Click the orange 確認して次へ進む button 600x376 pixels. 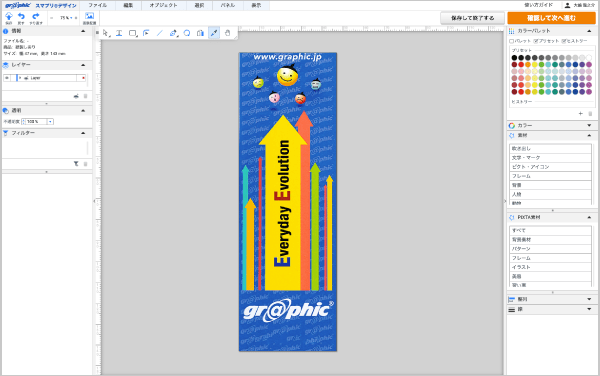tap(551, 18)
